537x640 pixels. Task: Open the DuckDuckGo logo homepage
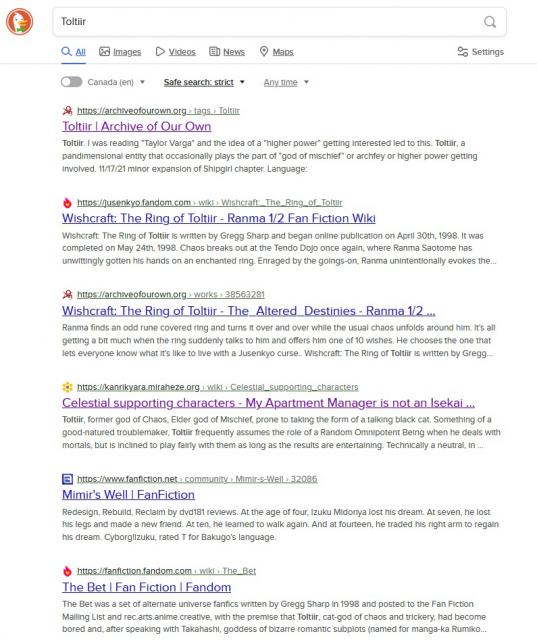[x=19, y=22]
